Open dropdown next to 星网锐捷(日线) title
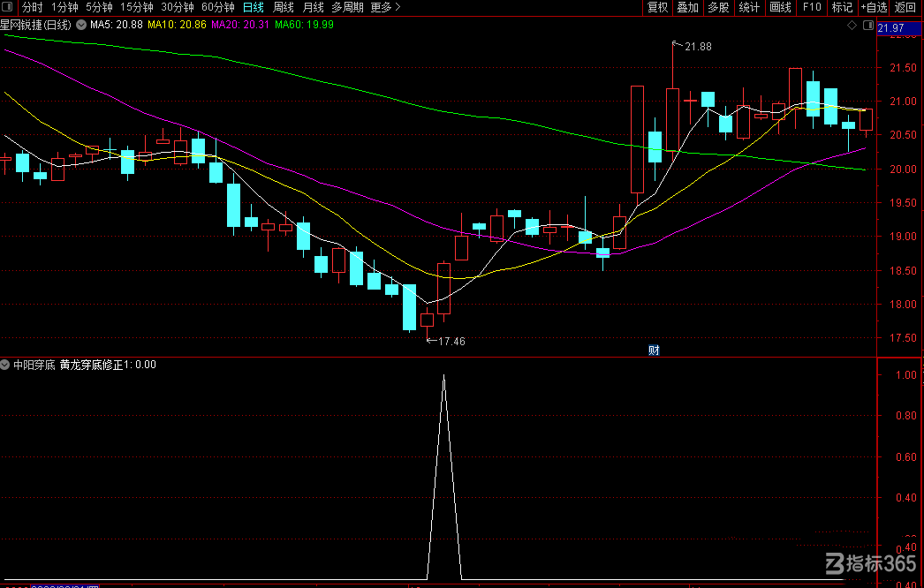Viewport: 924px width, 588px height. [x=81, y=26]
